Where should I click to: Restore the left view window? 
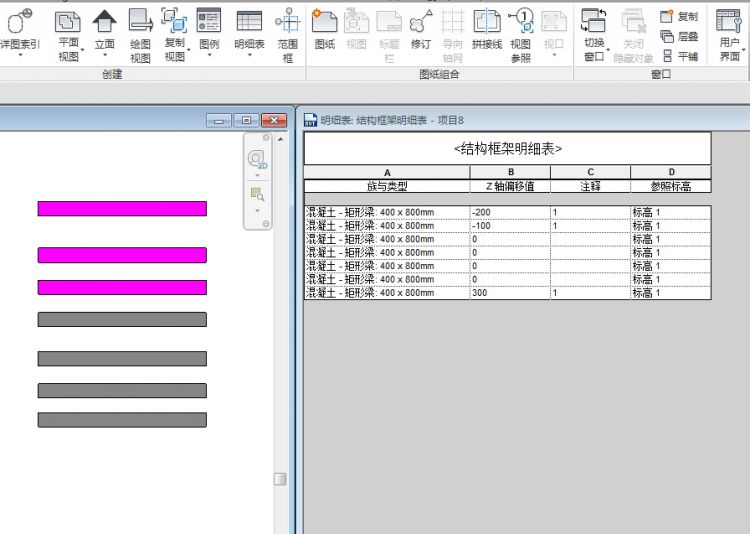(246, 120)
